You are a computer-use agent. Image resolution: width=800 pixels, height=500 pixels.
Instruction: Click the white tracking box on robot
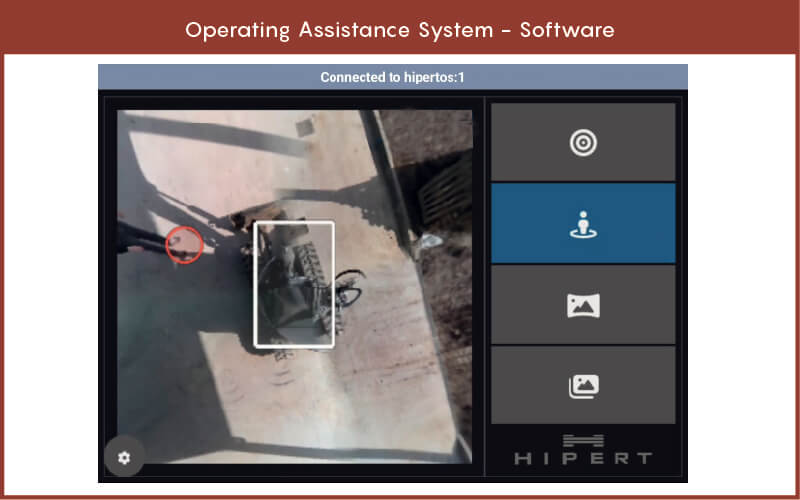294,284
